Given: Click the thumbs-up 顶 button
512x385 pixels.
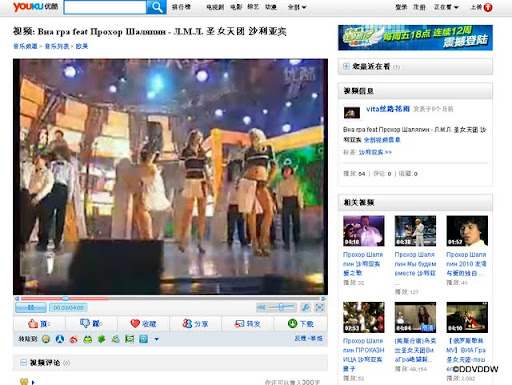Looking at the screenshot, I should coord(39,323).
